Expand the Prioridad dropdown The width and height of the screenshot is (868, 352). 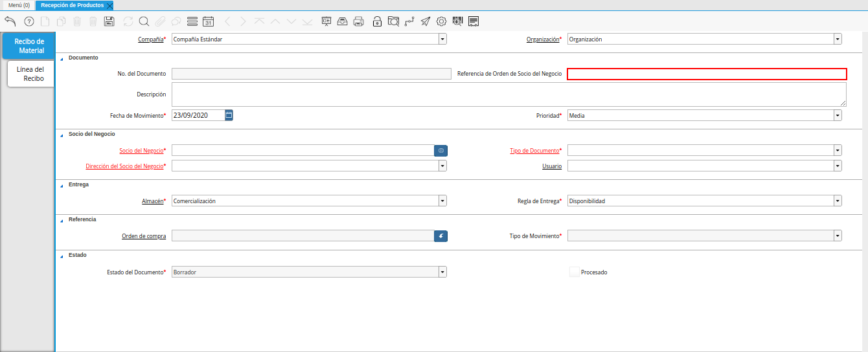pos(838,115)
